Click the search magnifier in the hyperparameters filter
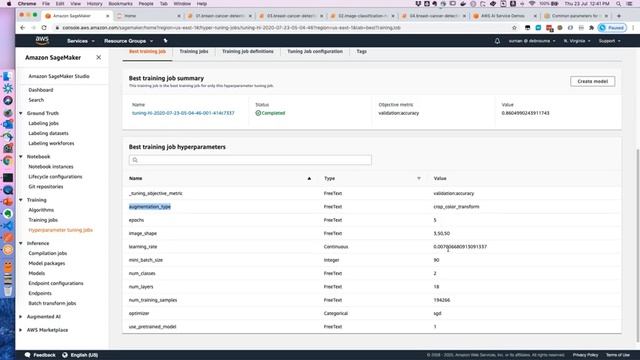The width and height of the screenshot is (640, 360). 135,160
